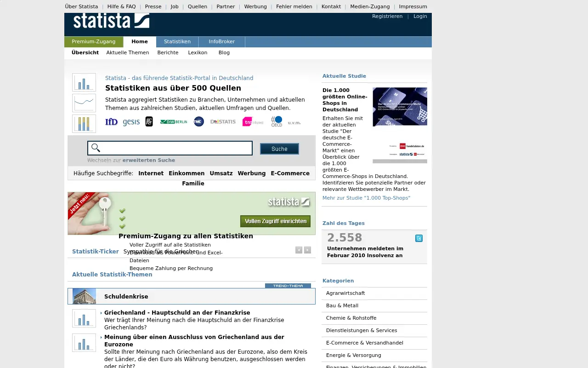Switch to the InfoBroker tab
Viewport: 588px width, 368px height.
tap(222, 42)
